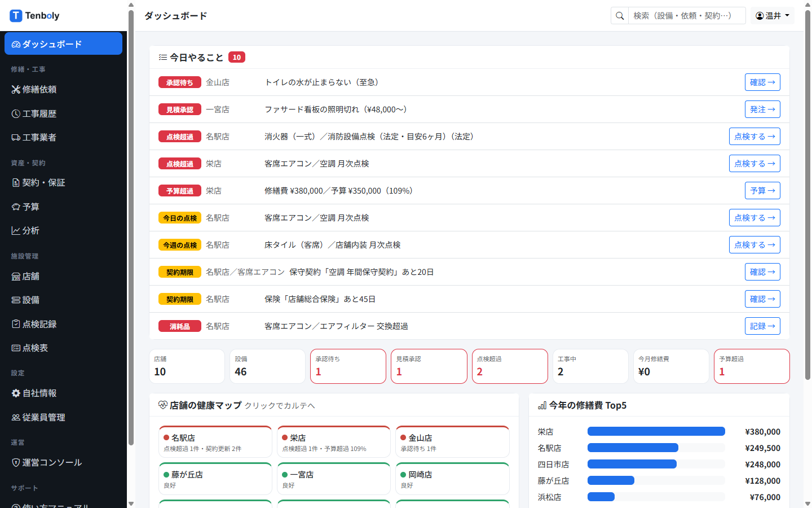Click 点検する for 栄店 客席エアコン row
Viewport: 812px width, 508px height.
[754, 163]
